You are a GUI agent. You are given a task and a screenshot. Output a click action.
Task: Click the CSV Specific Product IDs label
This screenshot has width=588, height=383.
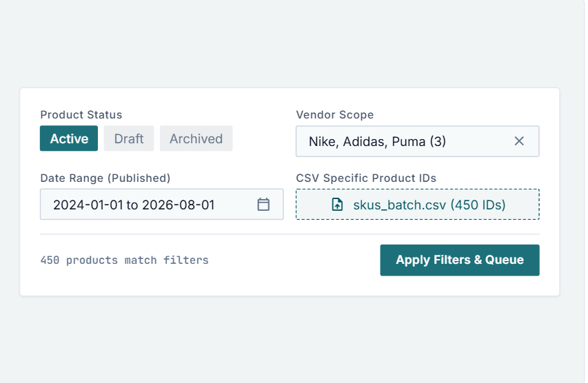(366, 178)
